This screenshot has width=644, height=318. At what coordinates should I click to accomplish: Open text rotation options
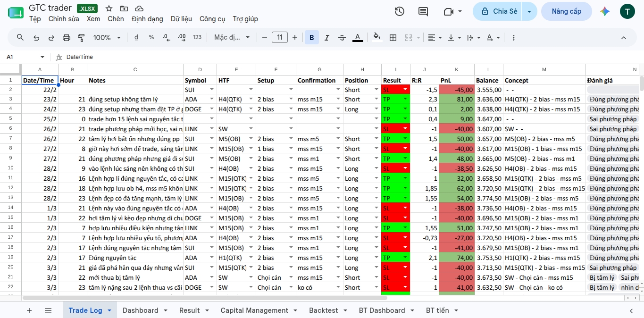(x=493, y=37)
